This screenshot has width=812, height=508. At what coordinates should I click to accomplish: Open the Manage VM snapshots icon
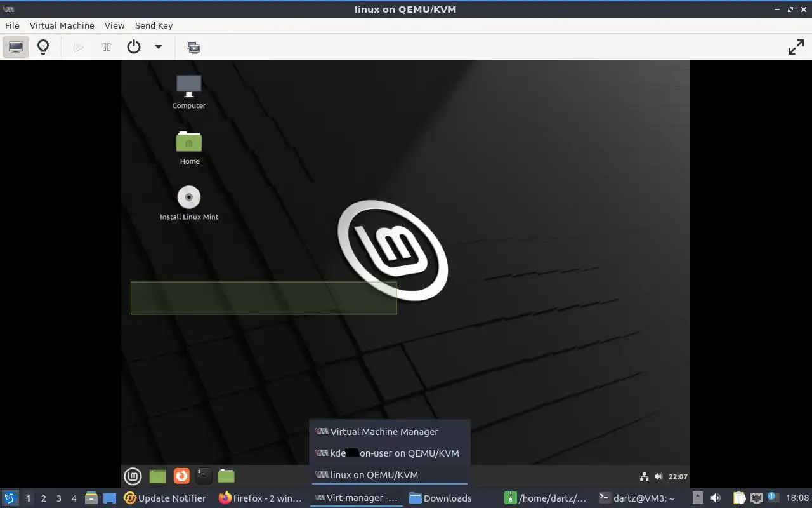coord(193,47)
